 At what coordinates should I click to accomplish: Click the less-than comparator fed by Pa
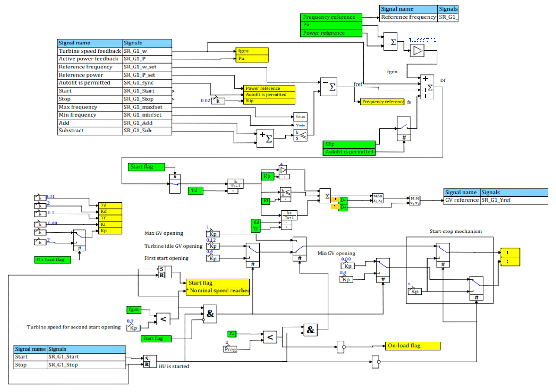(270, 337)
